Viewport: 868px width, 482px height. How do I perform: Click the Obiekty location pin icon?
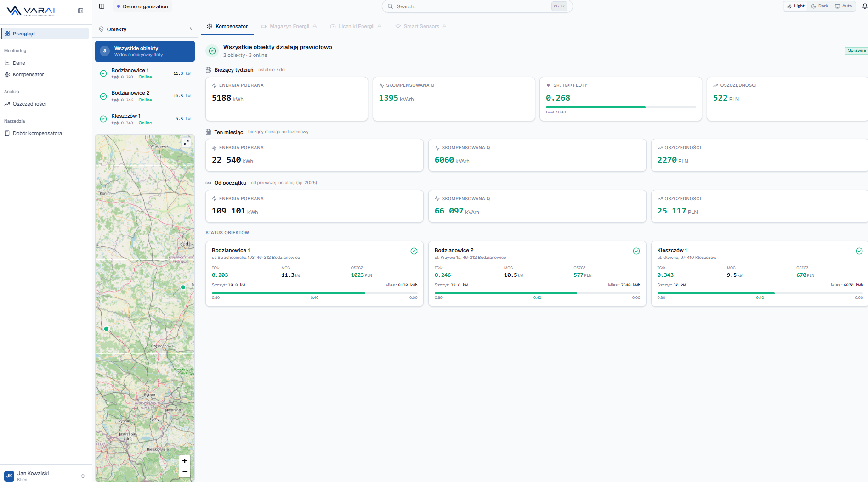tap(102, 29)
